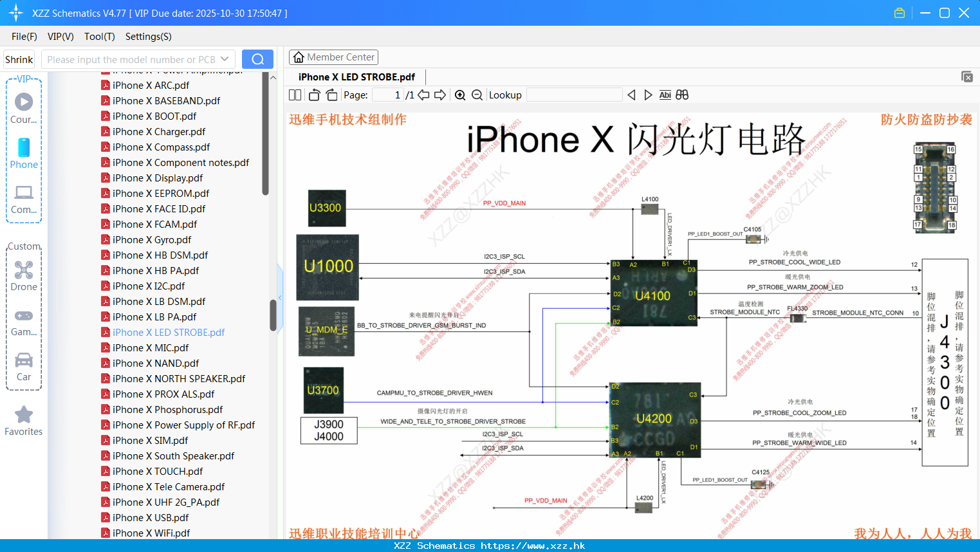Click the page number input box

[388, 95]
